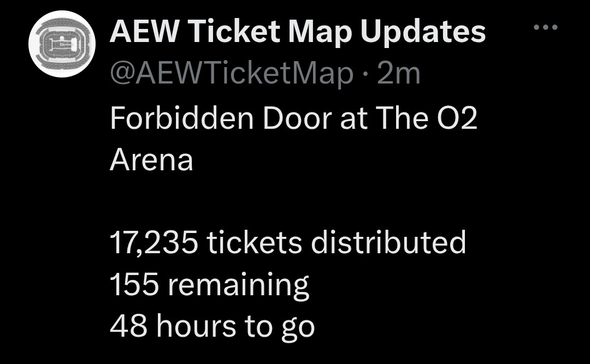Image resolution: width=590 pixels, height=364 pixels.
Task: Click the '155 remaining' line
Action: coord(209,285)
